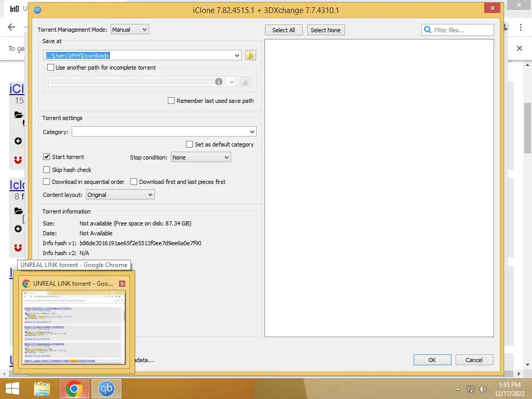Confirm with OK button
This screenshot has width=532, height=399.
tap(432, 360)
